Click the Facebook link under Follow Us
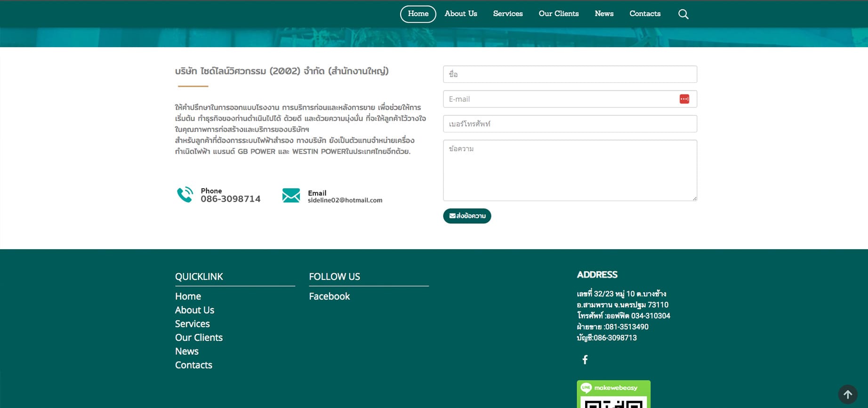Screen dimensions: 868x408 (x=329, y=296)
